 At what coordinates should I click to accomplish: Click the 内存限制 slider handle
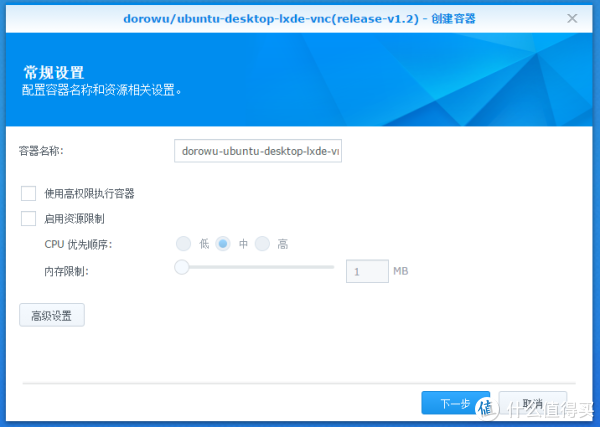pos(182,267)
